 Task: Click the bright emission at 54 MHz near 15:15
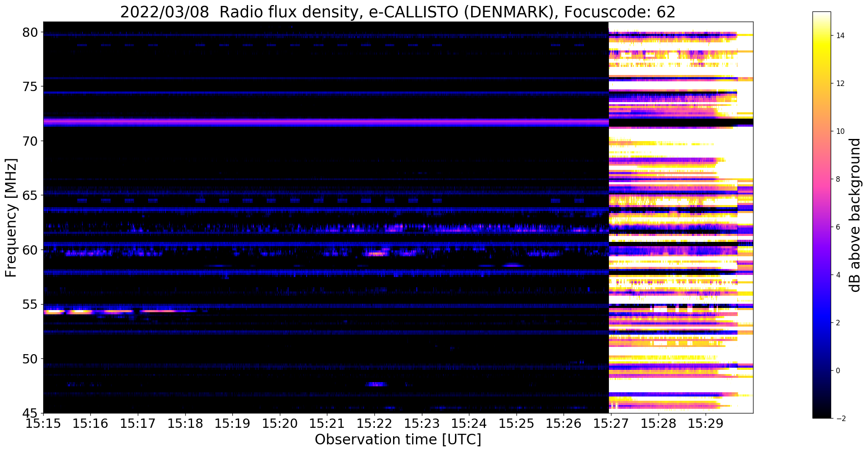click(54, 311)
